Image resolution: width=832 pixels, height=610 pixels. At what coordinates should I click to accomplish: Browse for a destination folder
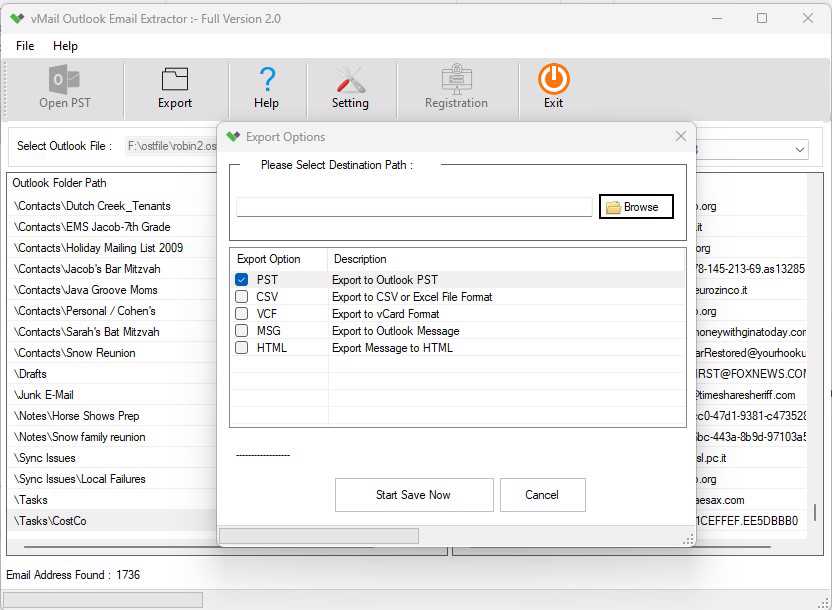point(636,207)
